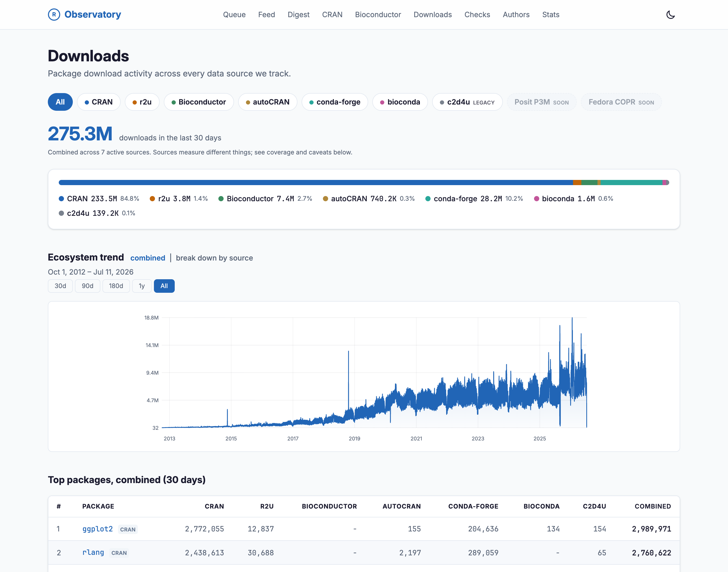Set trend range to All

tap(164, 286)
